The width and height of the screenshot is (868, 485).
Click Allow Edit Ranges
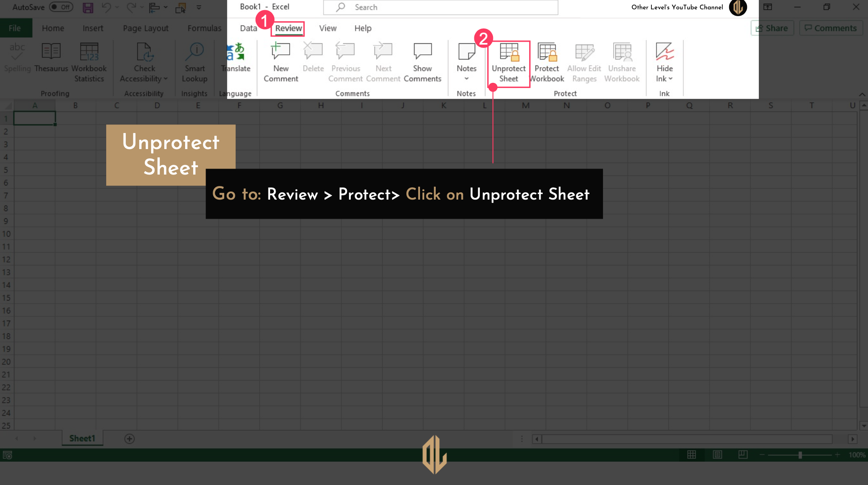tap(584, 62)
